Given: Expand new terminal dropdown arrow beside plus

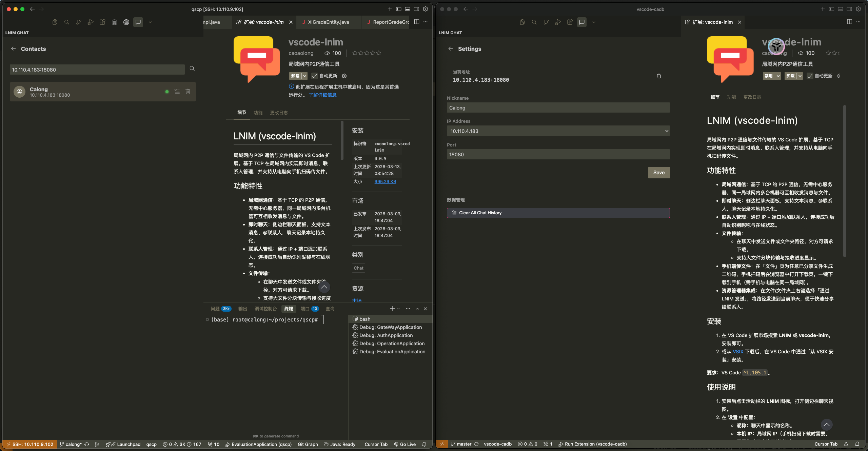Looking at the screenshot, I should (398, 309).
